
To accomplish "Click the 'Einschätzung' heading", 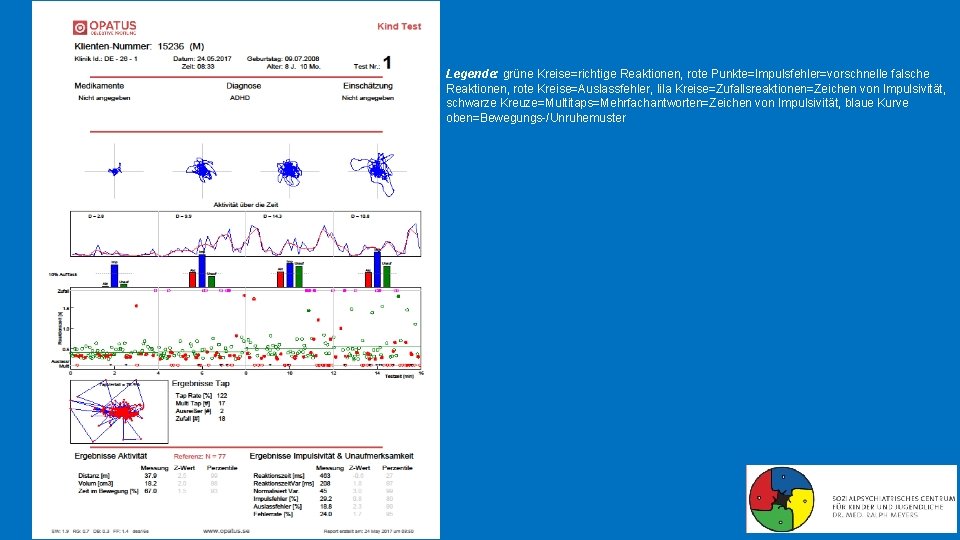I will point(368,86).
